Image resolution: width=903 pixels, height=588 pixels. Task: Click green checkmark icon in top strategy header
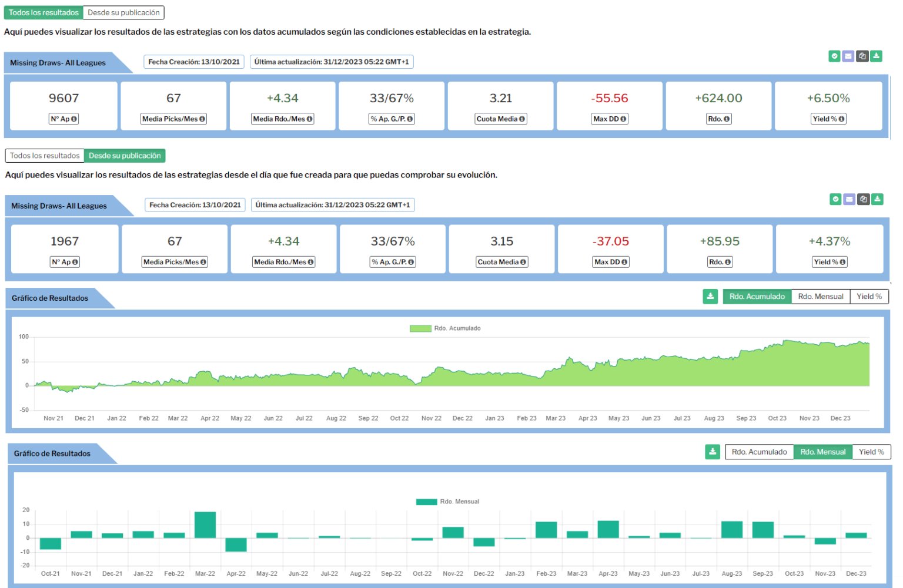834,56
